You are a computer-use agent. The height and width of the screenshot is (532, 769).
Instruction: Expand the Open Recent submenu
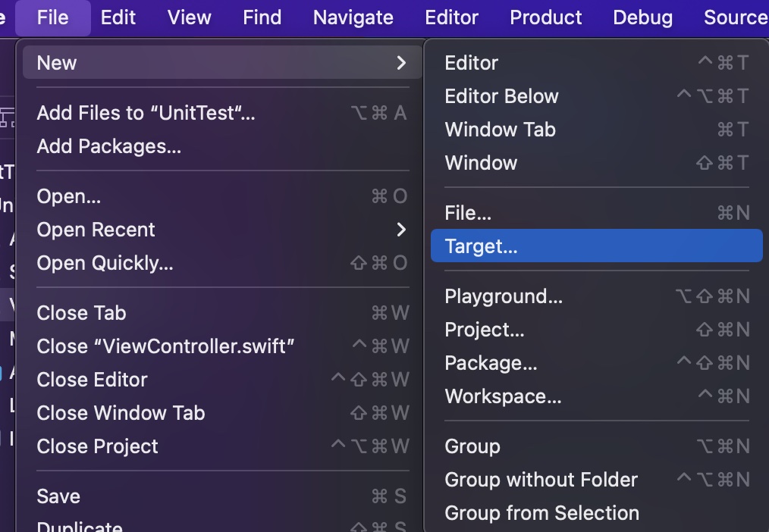tap(401, 230)
